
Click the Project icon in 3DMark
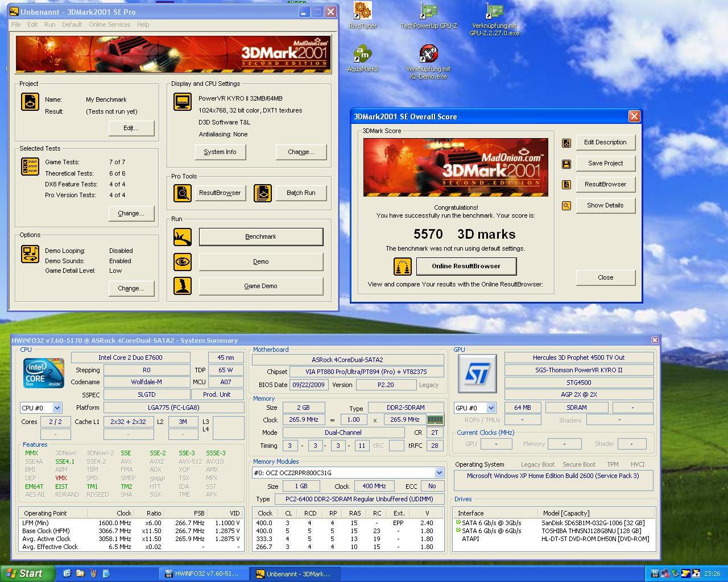[x=30, y=102]
